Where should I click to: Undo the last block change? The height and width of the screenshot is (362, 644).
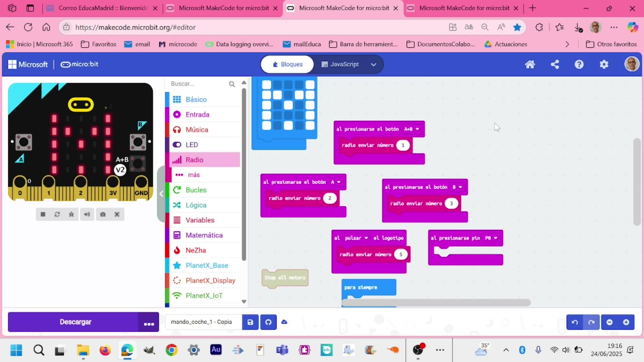coord(575,322)
